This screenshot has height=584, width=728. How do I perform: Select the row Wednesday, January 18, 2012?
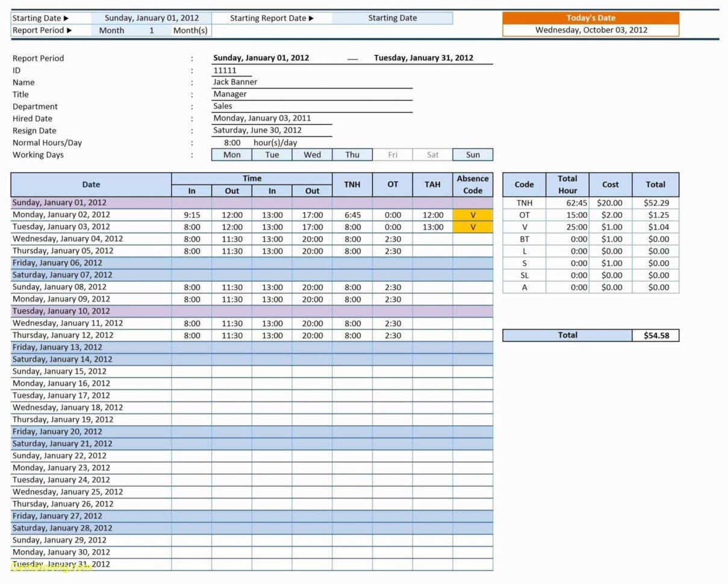pos(252,408)
